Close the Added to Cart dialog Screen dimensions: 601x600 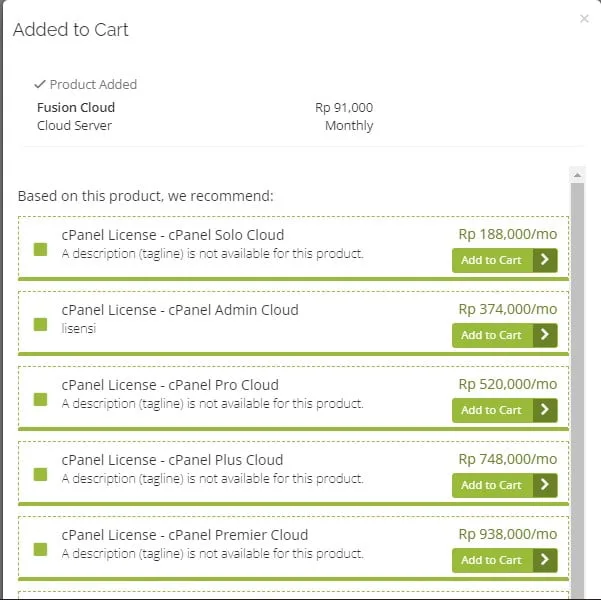click(584, 19)
